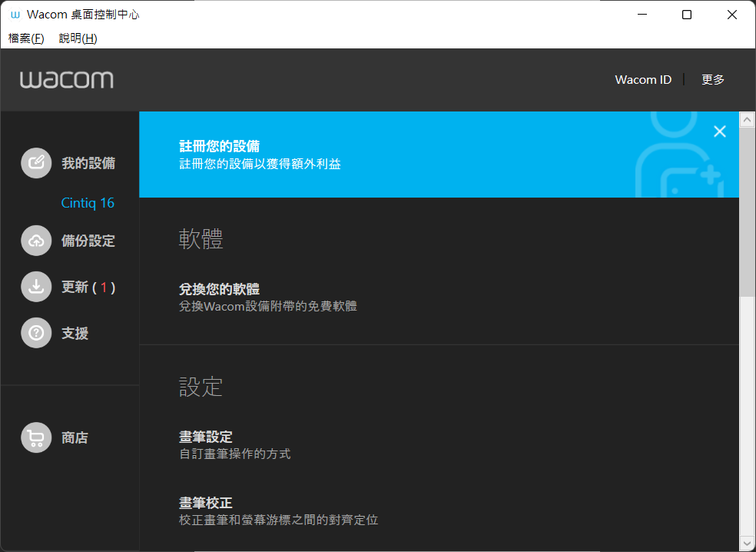Click 註冊您的設備以獲得額外利益 banner subtitle

tap(260, 164)
